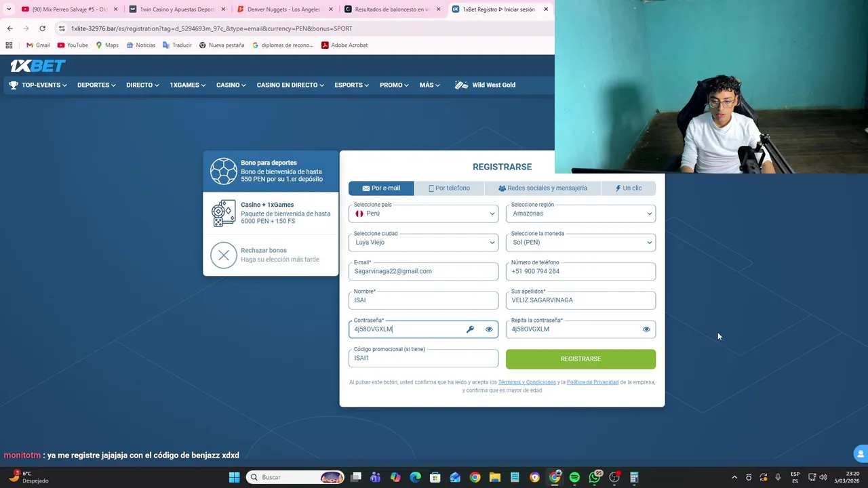Open the ESPORTS menu

tap(351, 85)
